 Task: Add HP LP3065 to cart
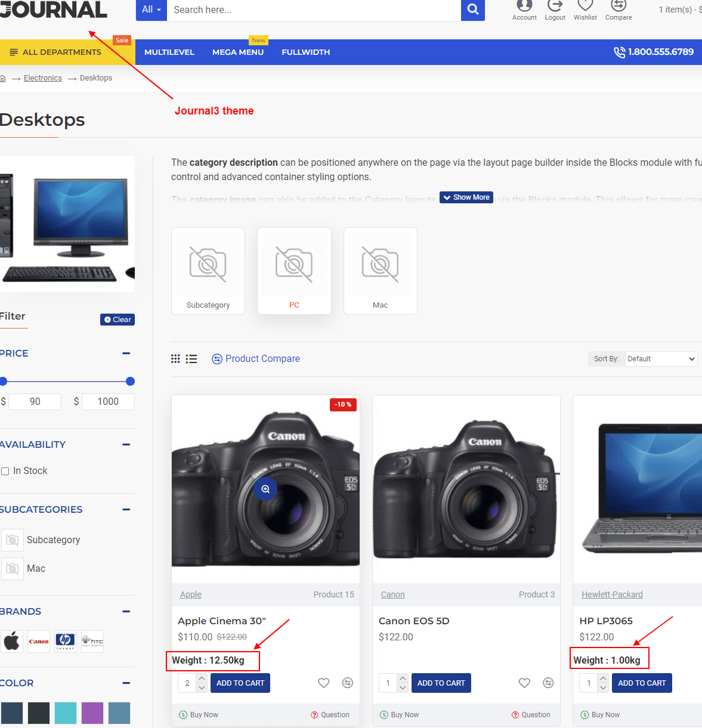tap(642, 683)
